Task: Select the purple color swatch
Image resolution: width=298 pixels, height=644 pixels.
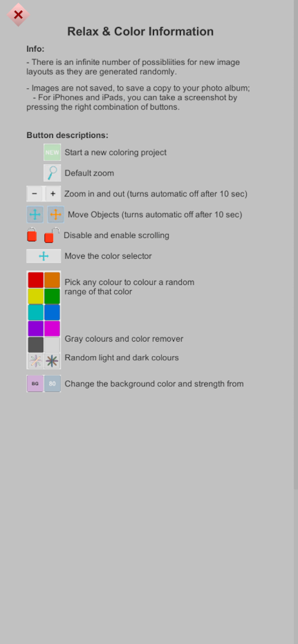Action: (35, 329)
